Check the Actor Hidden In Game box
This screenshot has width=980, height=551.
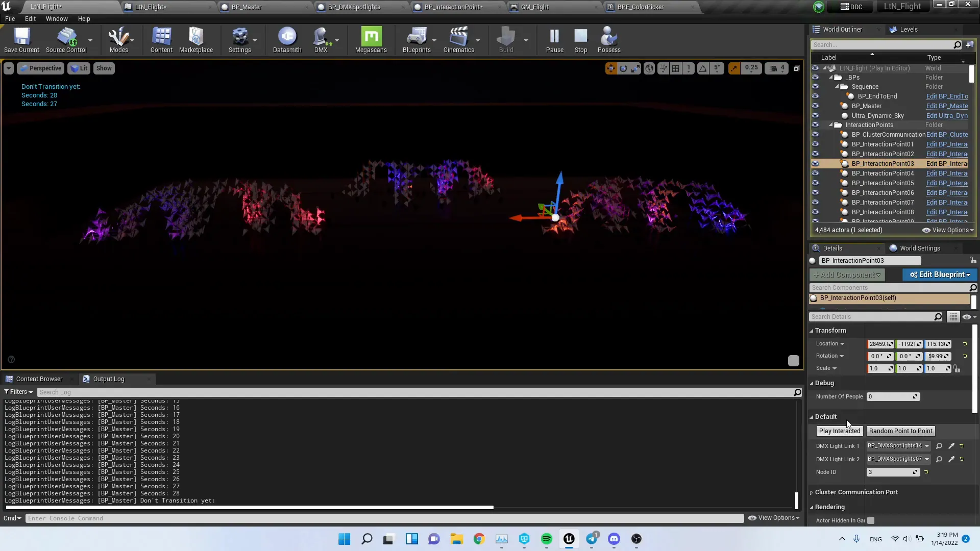coord(871,520)
